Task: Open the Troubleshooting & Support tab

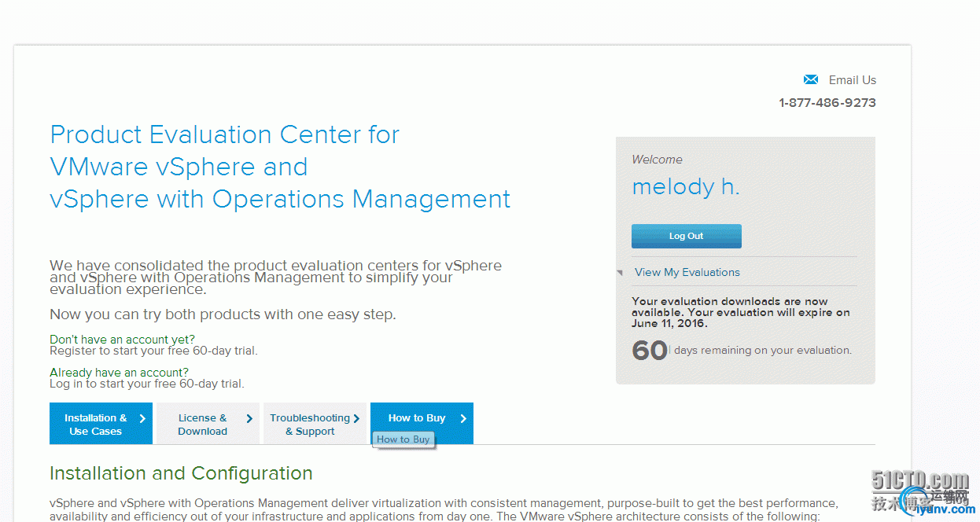Action: tap(309, 424)
